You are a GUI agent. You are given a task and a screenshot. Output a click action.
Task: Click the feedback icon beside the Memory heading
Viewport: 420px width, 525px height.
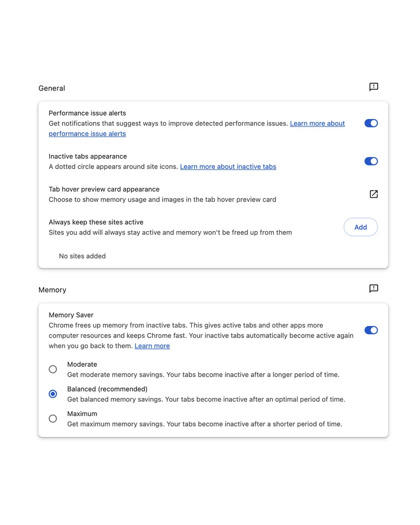(373, 288)
